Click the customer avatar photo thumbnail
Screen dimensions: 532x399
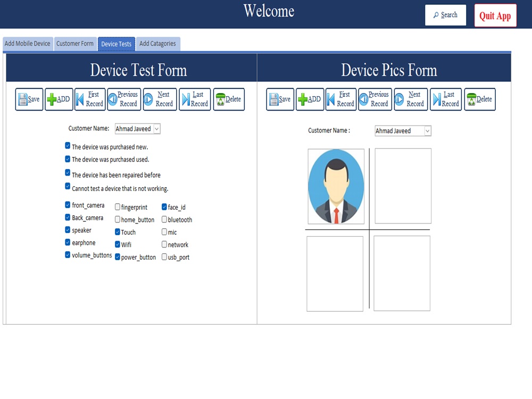click(x=336, y=186)
